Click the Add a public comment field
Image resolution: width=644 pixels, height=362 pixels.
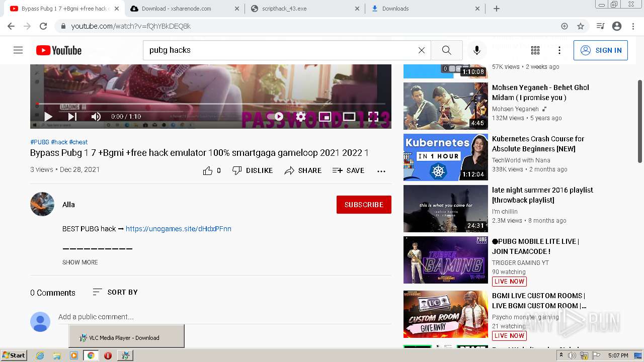click(x=224, y=317)
